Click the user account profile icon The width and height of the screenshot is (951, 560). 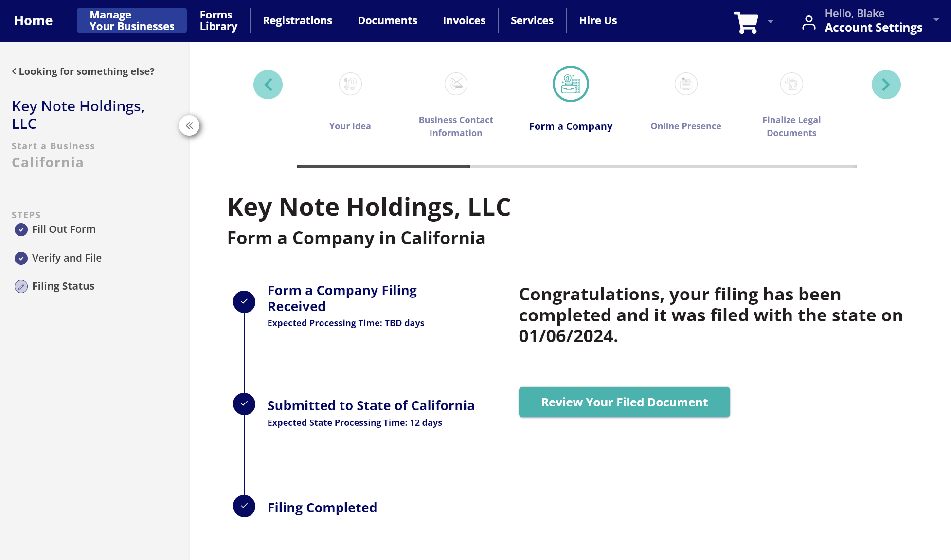pyautogui.click(x=808, y=20)
